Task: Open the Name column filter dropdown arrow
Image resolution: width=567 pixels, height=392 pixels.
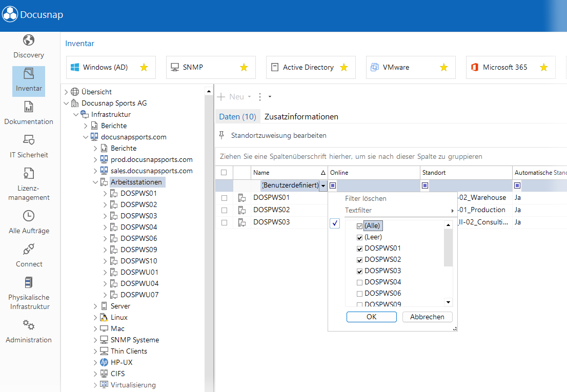Action: click(323, 185)
